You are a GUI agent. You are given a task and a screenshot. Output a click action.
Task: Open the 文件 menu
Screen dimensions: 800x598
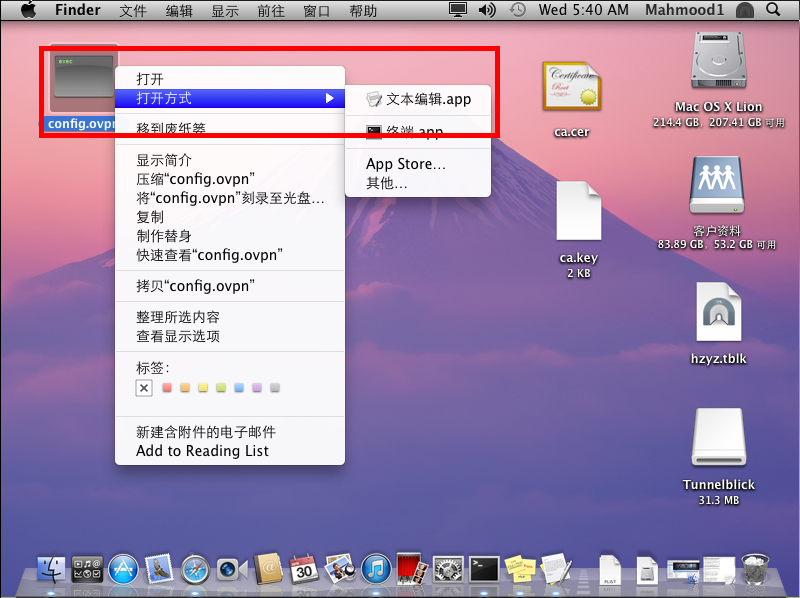click(133, 10)
